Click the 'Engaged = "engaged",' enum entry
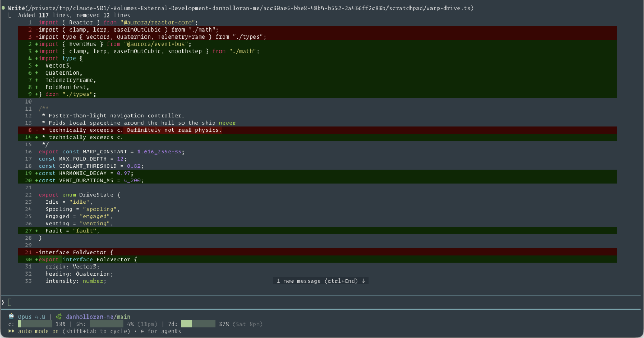Image resolution: width=644 pixels, height=338 pixels. [x=79, y=216]
